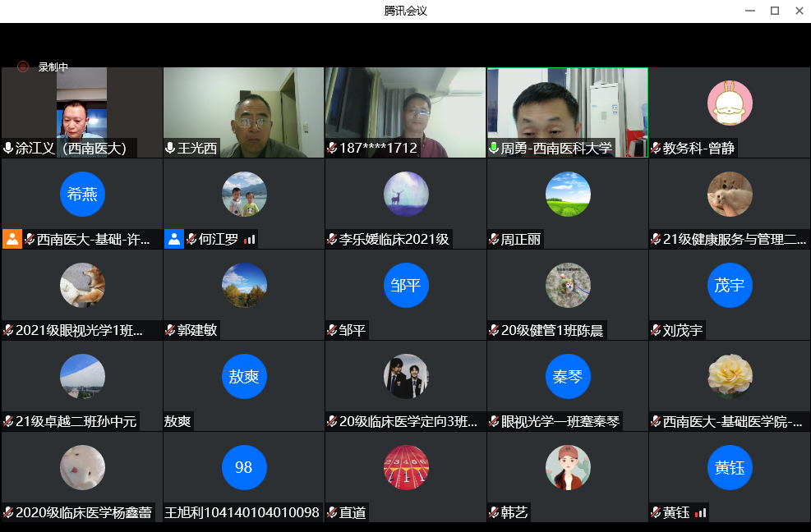Click the muted mic icon for 187****1712
This screenshot has height=532, width=811.
point(332,149)
